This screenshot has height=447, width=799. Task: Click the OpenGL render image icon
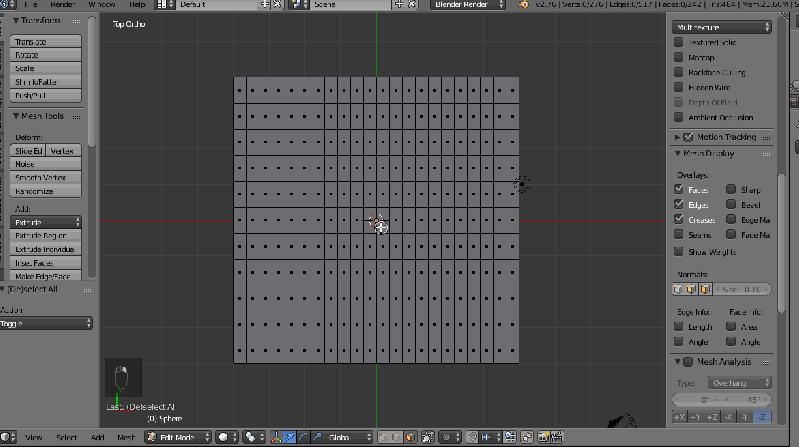click(x=544, y=437)
